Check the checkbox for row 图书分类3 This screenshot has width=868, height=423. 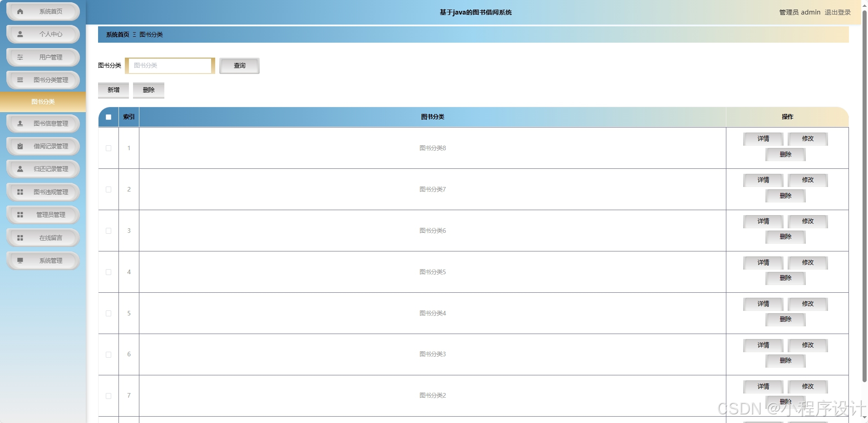(108, 354)
